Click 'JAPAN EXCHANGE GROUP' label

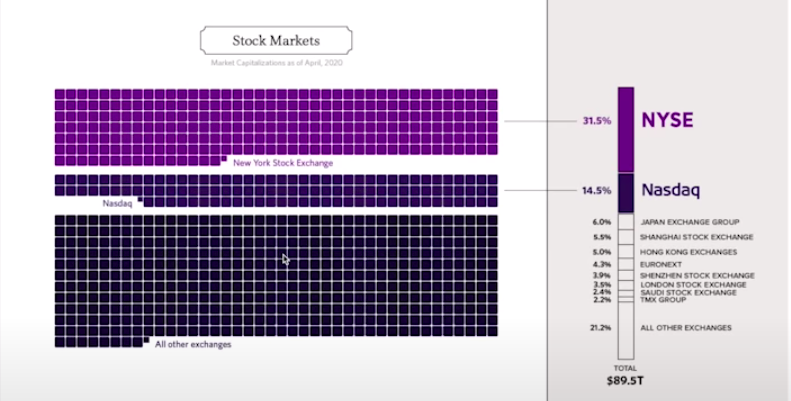click(690, 222)
